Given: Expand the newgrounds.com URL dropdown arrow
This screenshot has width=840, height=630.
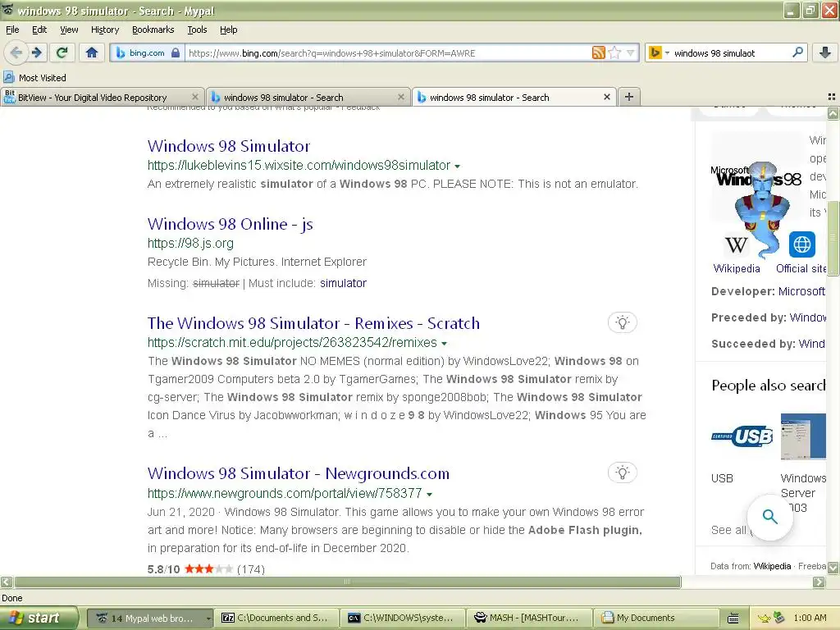Looking at the screenshot, I should coord(429,494).
